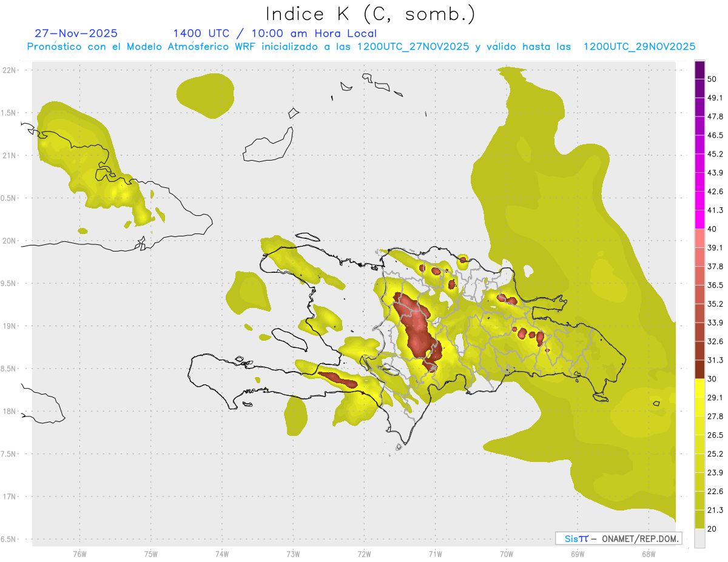Viewport: 728px width, 562px height.
Task: Click the '36.5' colorbar label
Action: (715, 286)
